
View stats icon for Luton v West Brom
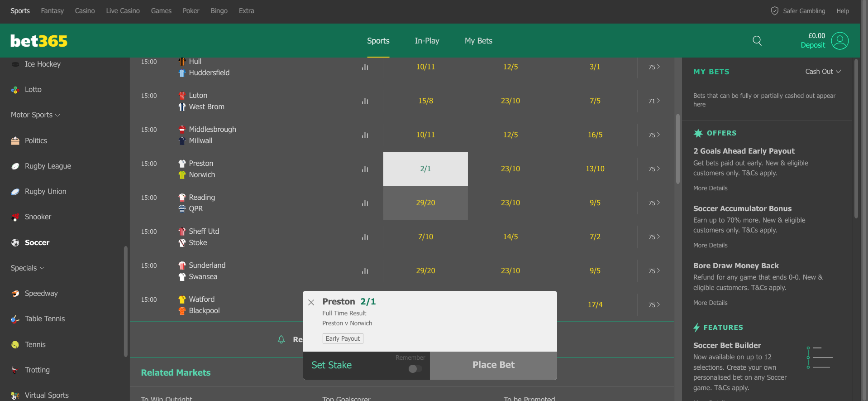point(365,101)
